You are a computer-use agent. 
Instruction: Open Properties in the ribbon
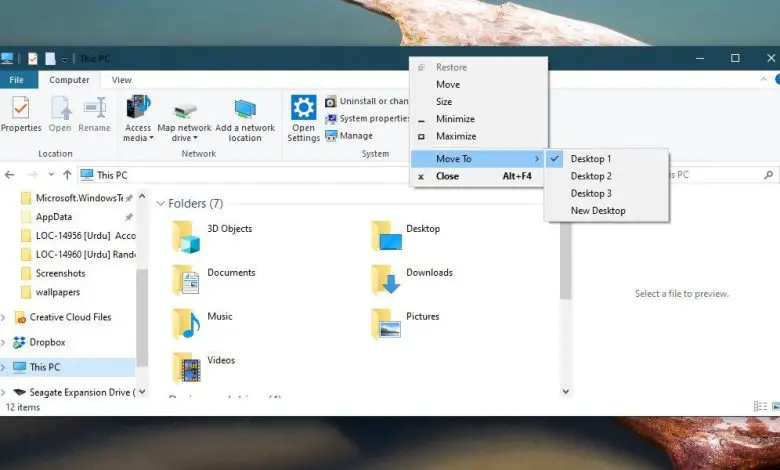(20, 115)
